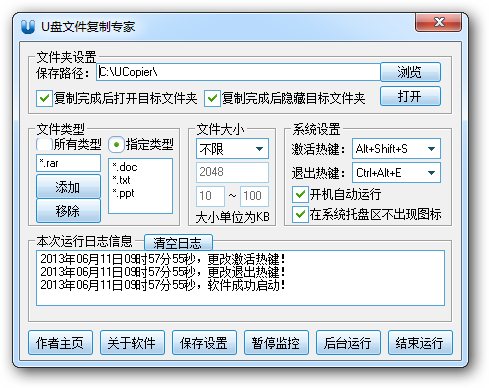Click log entry 软件成功启动
The height and width of the screenshot is (388, 489).
pos(163,285)
